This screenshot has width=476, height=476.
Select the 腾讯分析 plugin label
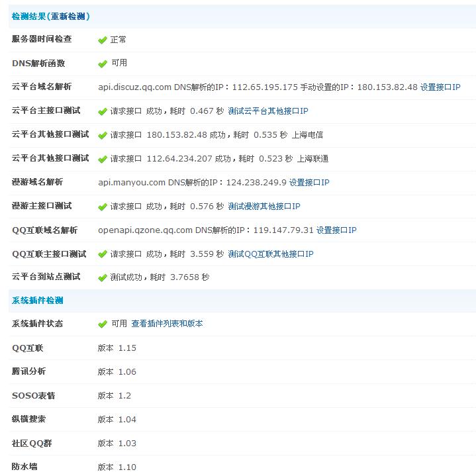click(x=28, y=371)
